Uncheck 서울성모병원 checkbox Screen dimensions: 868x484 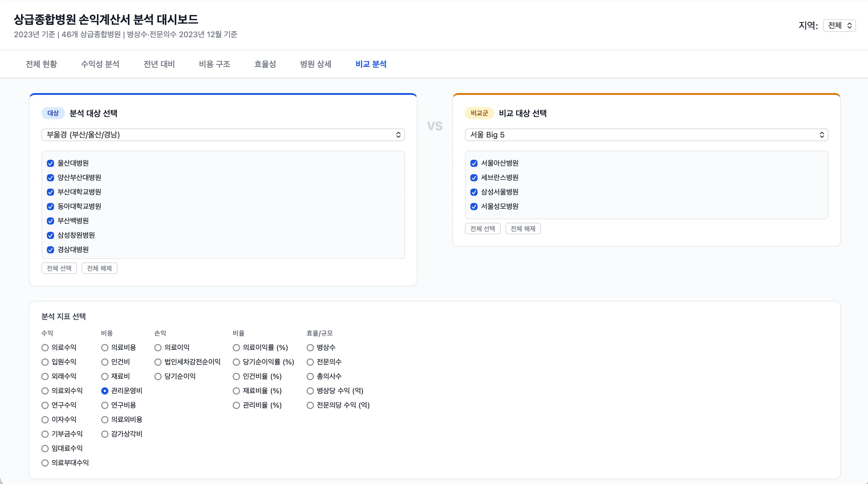pyautogui.click(x=474, y=207)
